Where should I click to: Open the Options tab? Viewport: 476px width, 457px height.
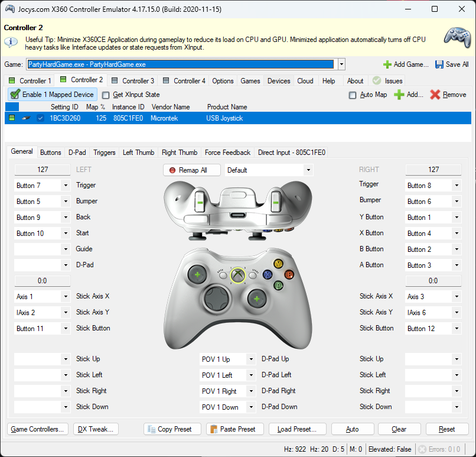[223, 81]
